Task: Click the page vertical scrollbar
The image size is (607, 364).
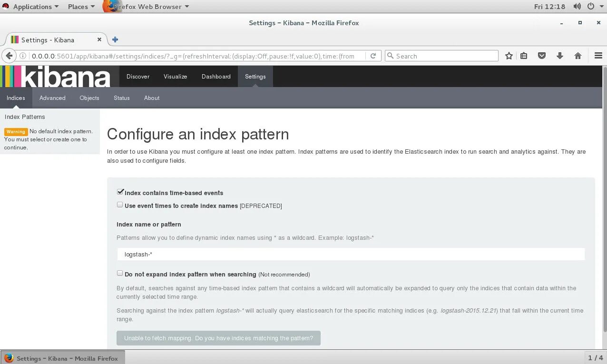Action: pyautogui.click(x=604, y=200)
